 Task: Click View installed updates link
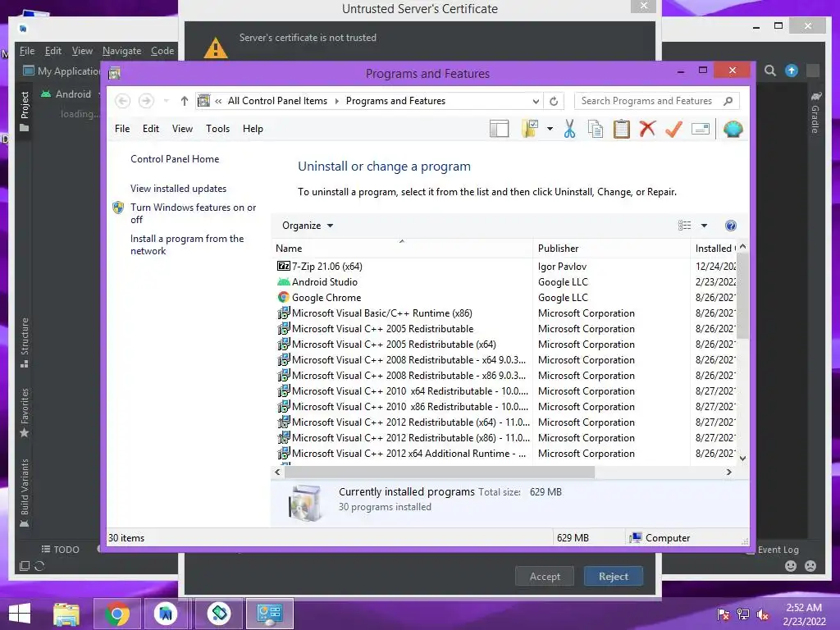pyautogui.click(x=178, y=189)
